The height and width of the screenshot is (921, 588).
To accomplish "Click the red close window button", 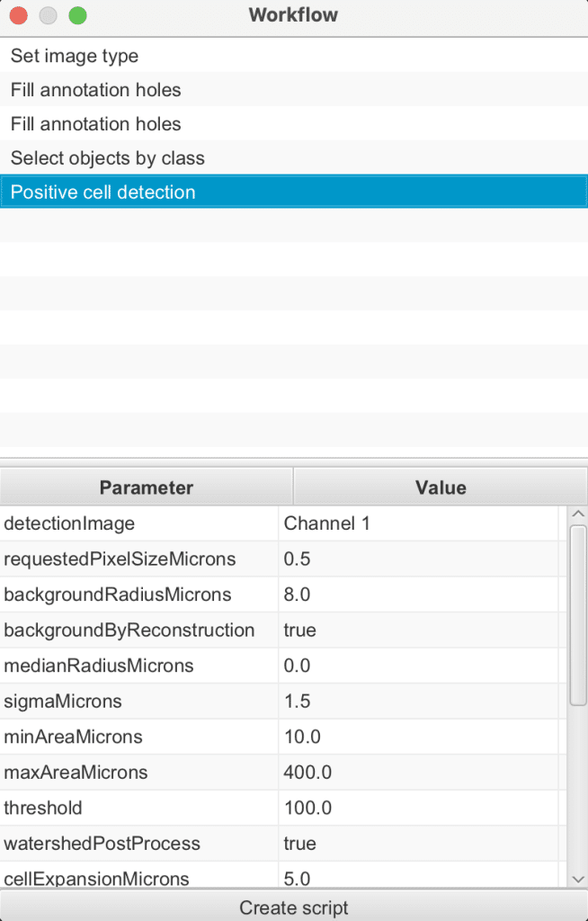I will pyautogui.click(x=19, y=15).
